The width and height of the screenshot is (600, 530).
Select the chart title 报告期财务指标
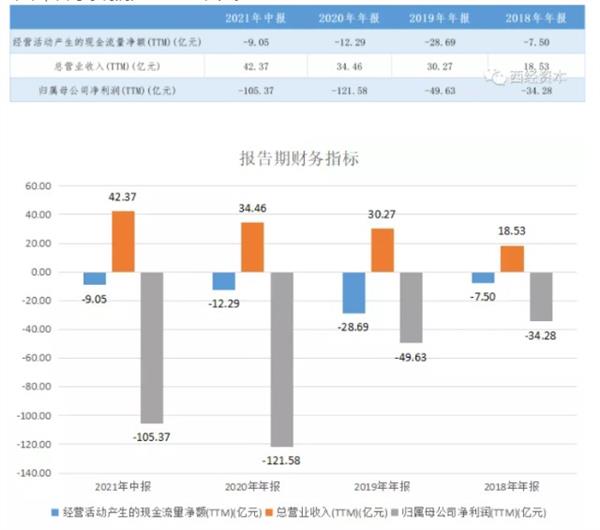(297, 158)
